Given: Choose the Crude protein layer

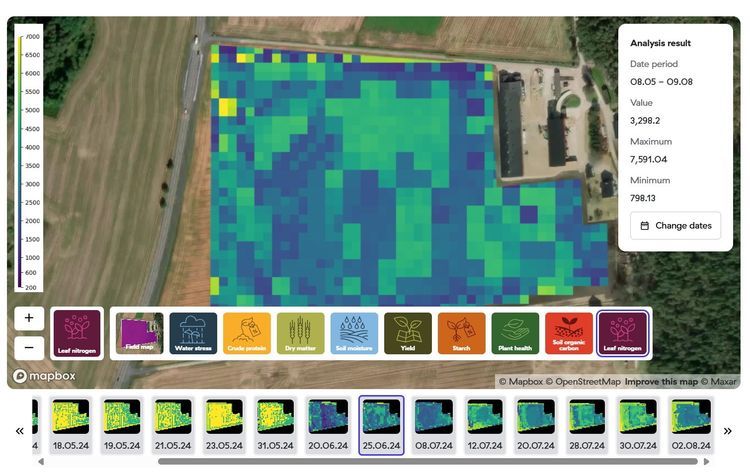Looking at the screenshot, I should coord(247,333).
